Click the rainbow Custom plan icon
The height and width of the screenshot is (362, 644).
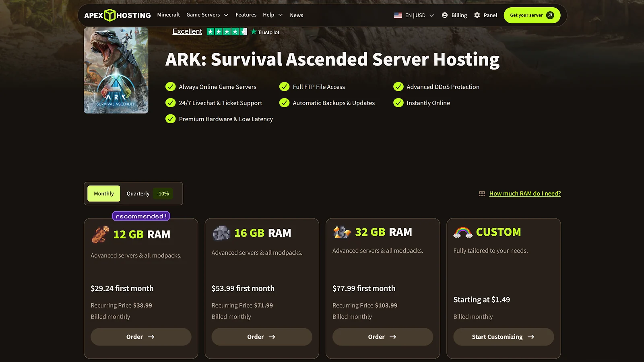[463, 232]
